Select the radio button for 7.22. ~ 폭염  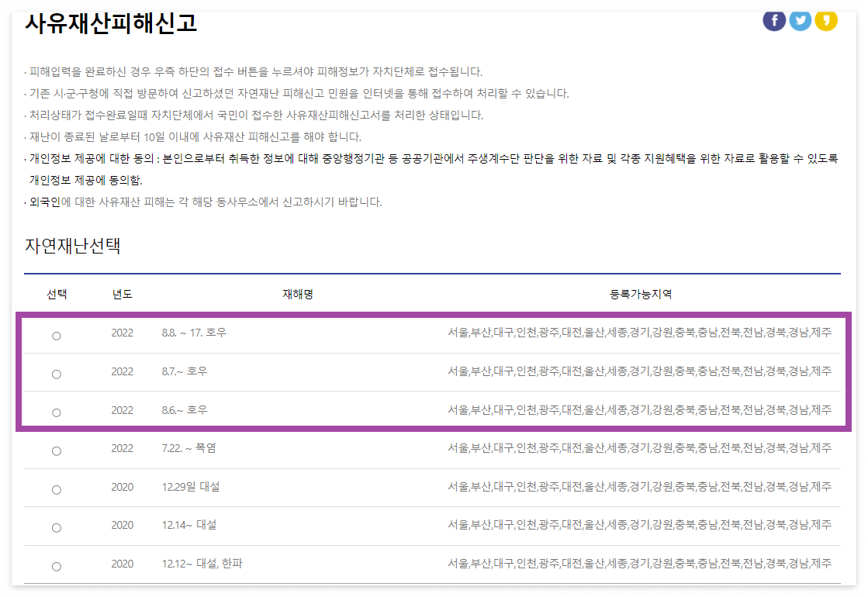pos(56,450)
